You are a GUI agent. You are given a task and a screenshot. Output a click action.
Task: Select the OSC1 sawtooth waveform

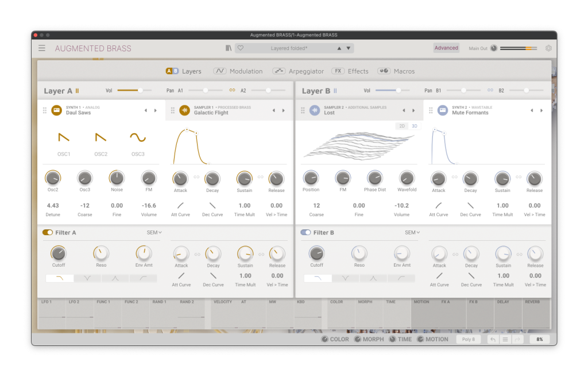pos(64,137)
